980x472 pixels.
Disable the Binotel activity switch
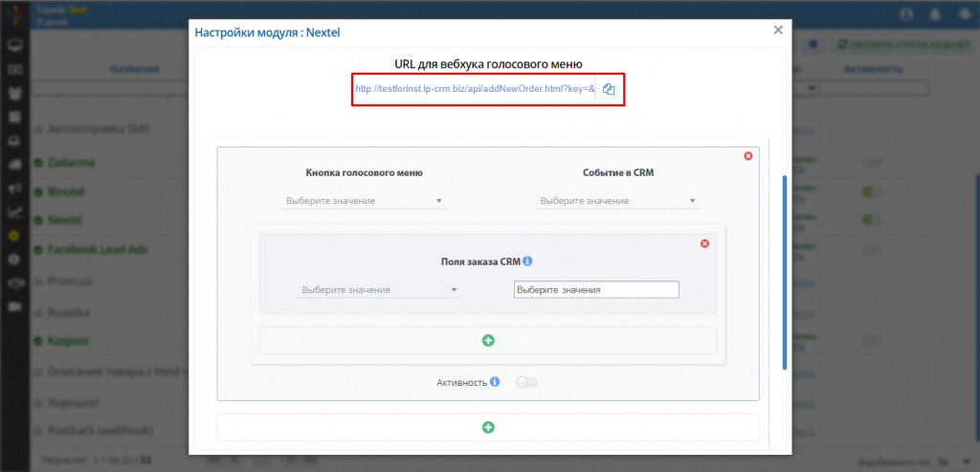(x=871, y=191)
